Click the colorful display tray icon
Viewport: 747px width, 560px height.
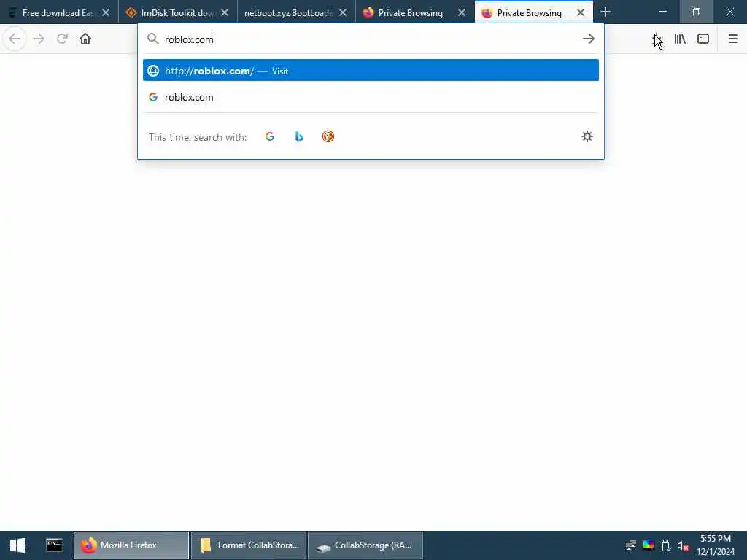coord(649,545)
